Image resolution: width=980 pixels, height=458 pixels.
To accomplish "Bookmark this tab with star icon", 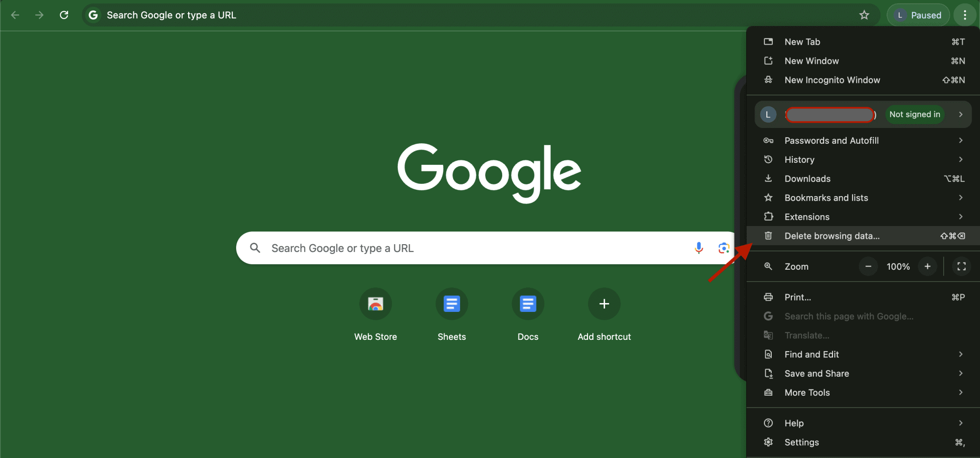I will pyautogui.click(x=864, y=15).
